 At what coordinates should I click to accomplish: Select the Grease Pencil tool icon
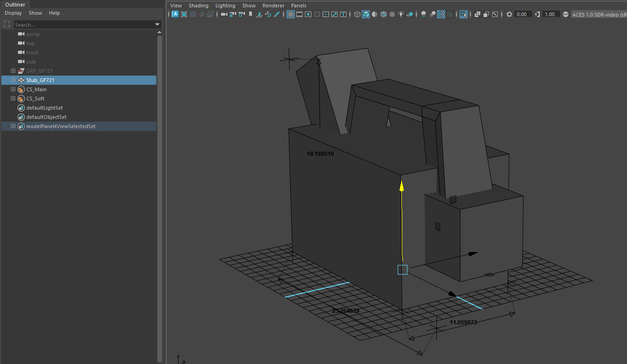tap(277, 14)
